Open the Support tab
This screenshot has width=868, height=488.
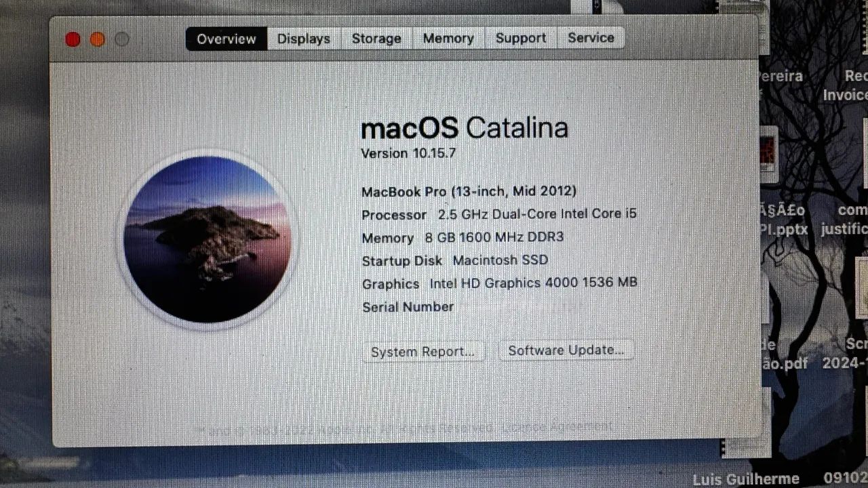click(520, 38)
